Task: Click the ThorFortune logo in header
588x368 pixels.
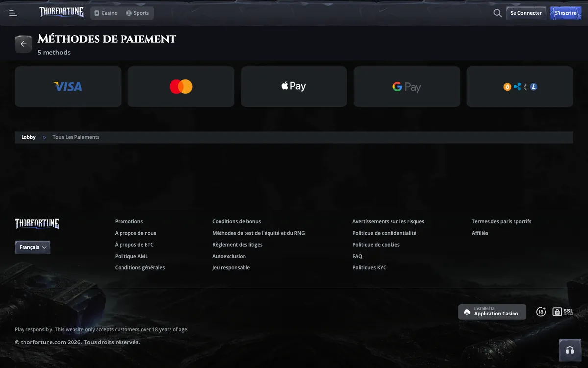Action: (62, 12)
